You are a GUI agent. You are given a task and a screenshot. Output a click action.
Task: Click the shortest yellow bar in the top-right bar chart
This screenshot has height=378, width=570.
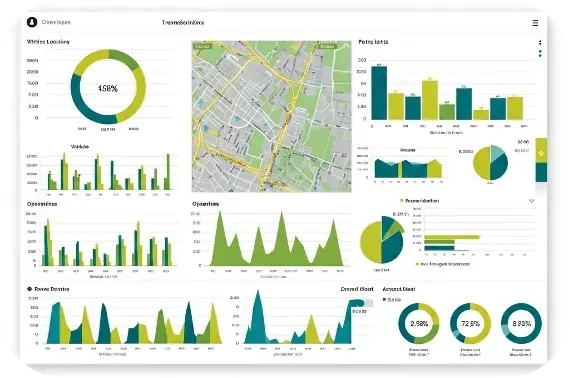(x=481, y=115)
